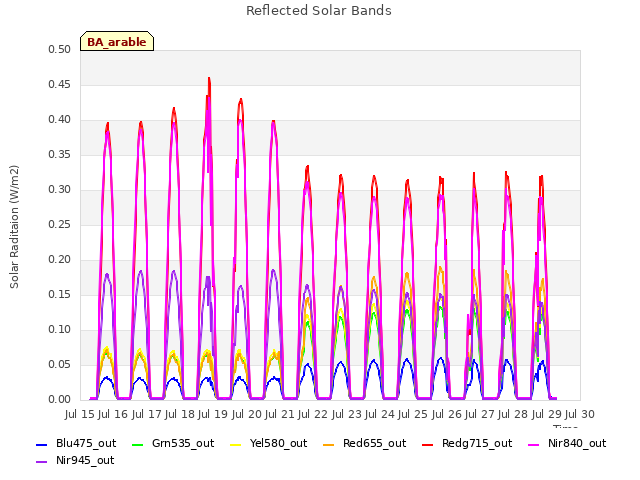Click the Red655_out legend label
This screenshot has height=480, width=640.
[374, 443]
